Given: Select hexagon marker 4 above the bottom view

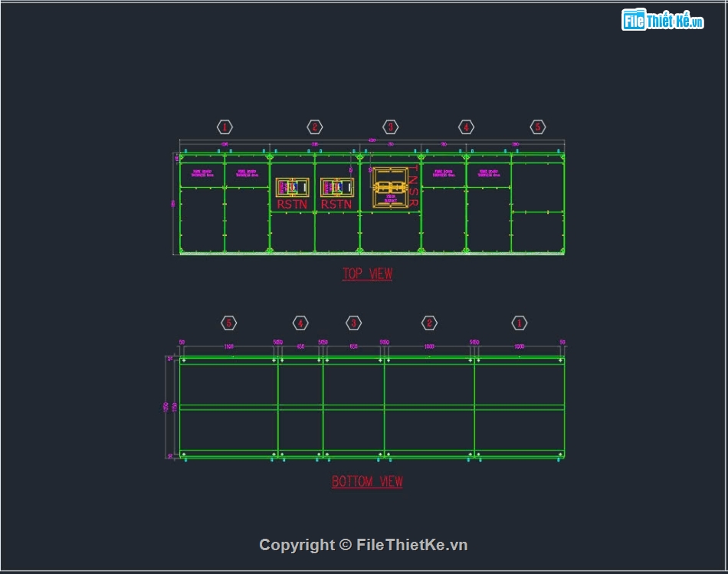Looking at the screenshot, I should 300,323.
